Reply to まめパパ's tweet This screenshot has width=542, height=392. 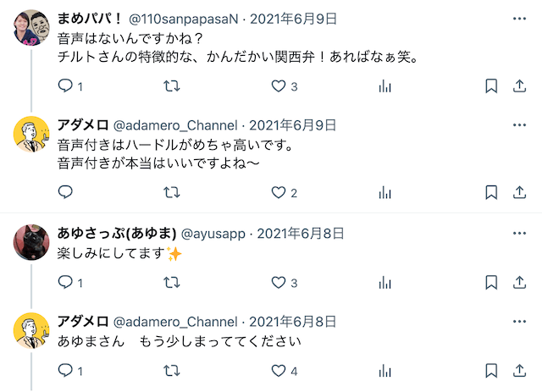tap(67, 86)
